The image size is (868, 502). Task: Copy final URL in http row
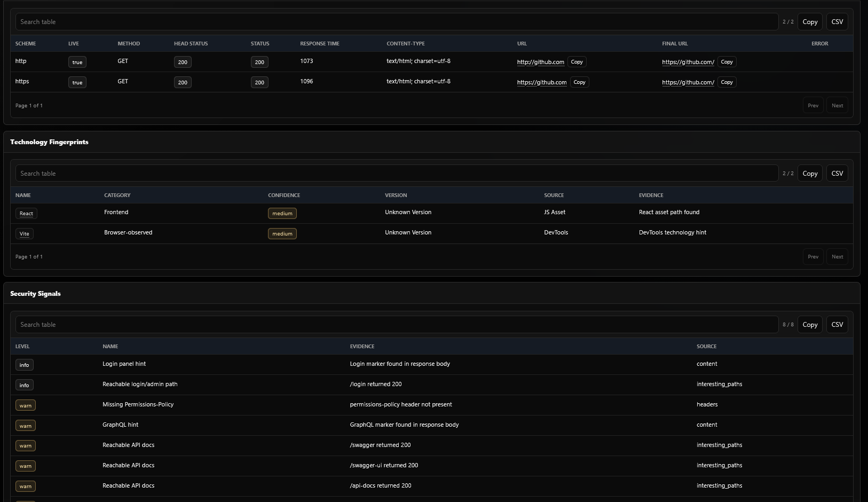727,62
